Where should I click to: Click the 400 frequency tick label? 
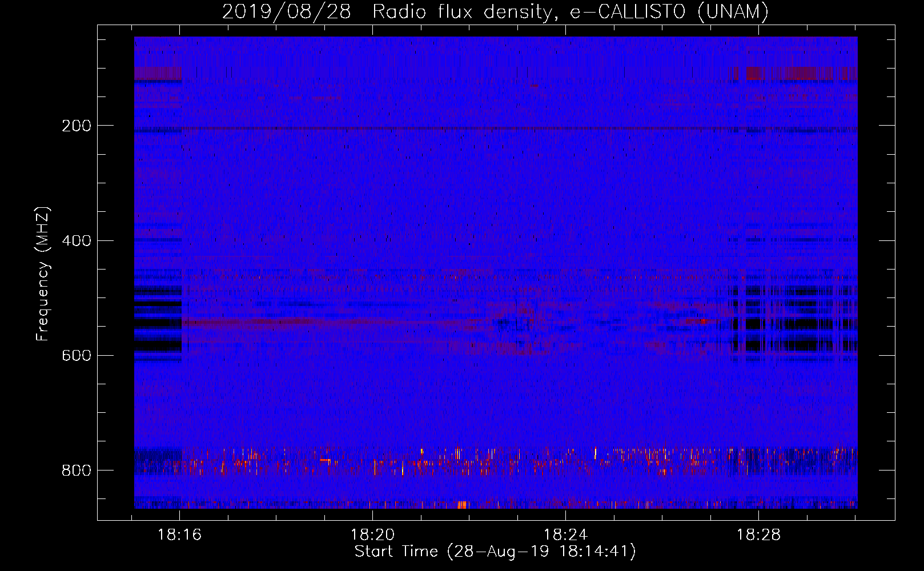pos(76,240)
